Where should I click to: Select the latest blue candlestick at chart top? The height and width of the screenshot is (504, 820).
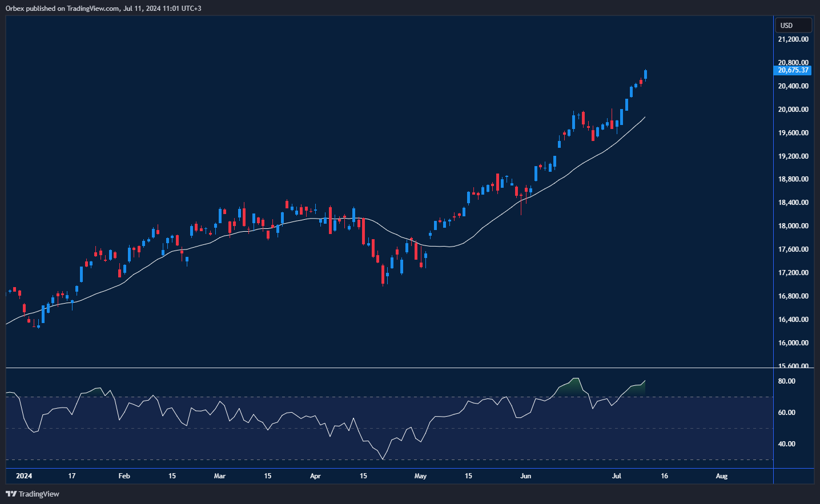tap(645, 74)
